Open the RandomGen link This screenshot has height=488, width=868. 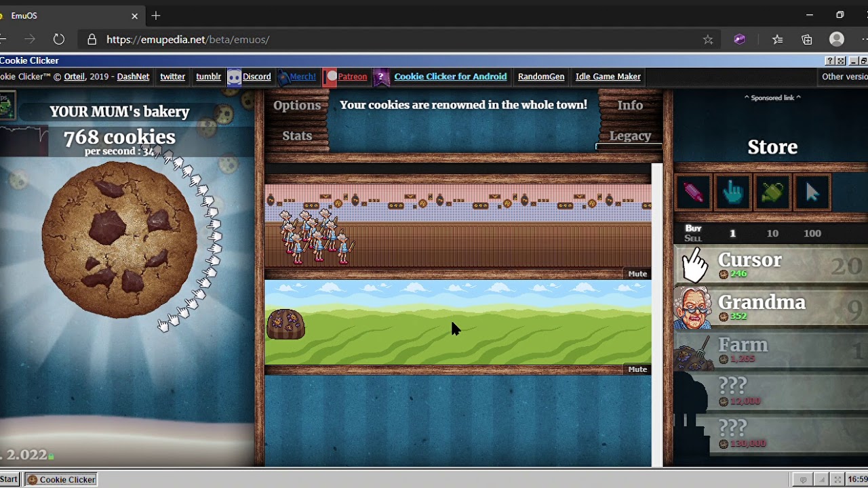pos(541,77)
